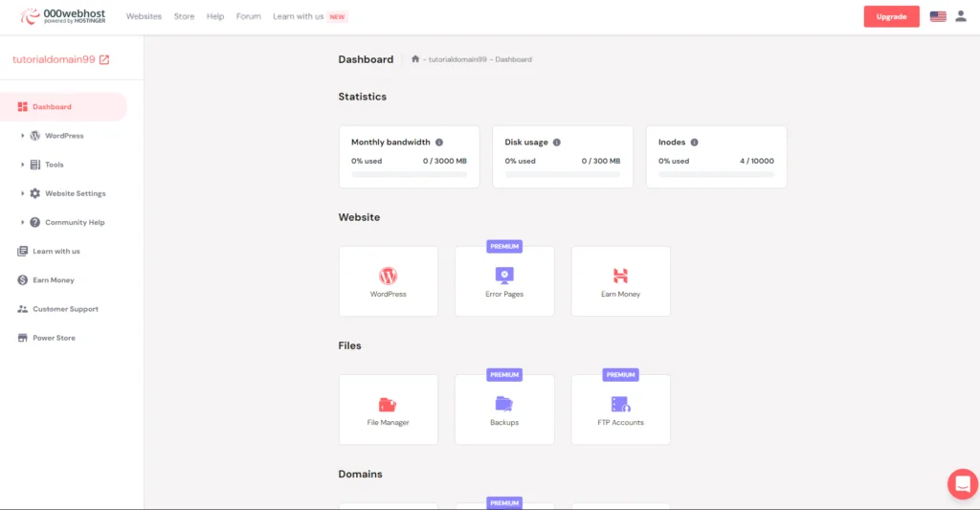
Task: Open the Backups folder icon
Action: (x=504, y=405)
